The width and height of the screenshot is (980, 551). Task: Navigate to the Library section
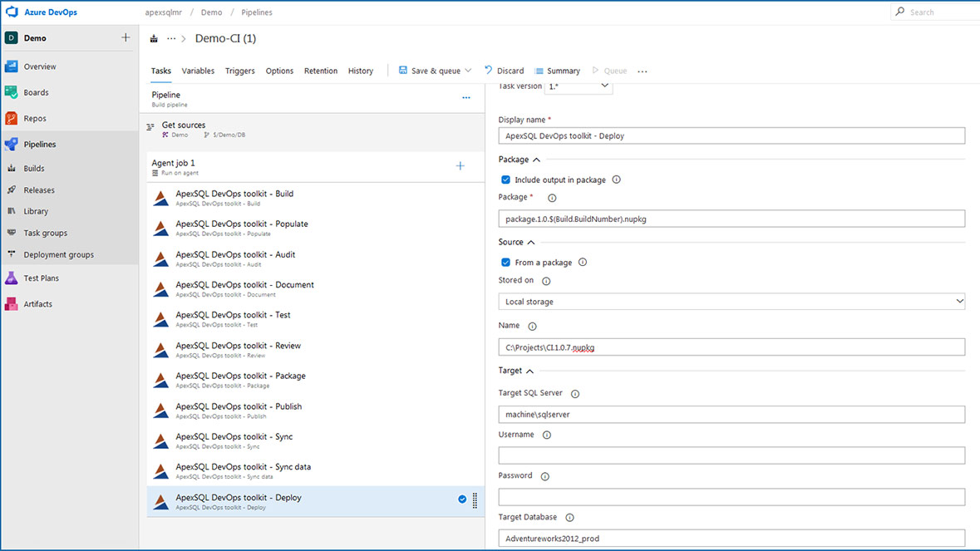37,211
